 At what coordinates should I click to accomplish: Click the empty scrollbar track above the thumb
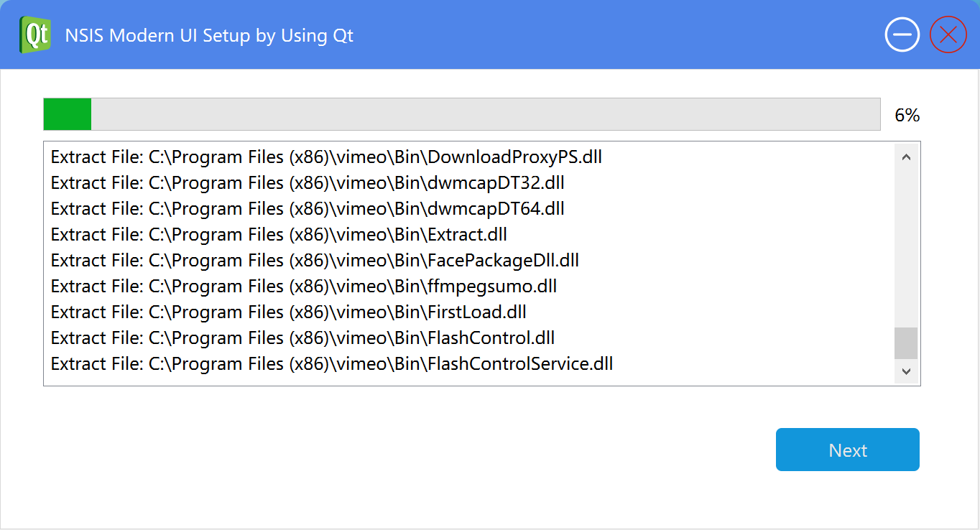pos(905,244)
